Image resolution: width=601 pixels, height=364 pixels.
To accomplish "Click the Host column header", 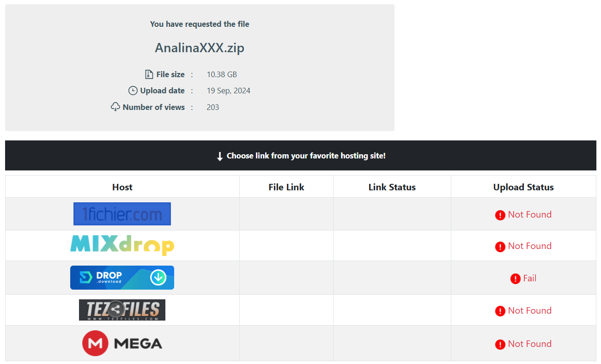I will [122, 187].
